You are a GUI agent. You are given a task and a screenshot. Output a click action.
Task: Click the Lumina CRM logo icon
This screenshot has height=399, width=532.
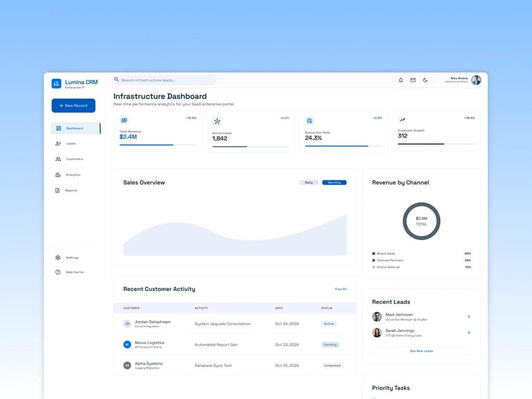click(x=56, y=84)
